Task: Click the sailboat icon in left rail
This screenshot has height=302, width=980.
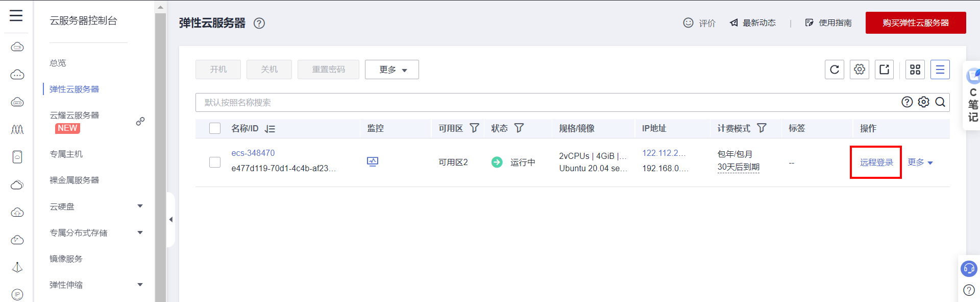Action: click(x=17, y=267)
